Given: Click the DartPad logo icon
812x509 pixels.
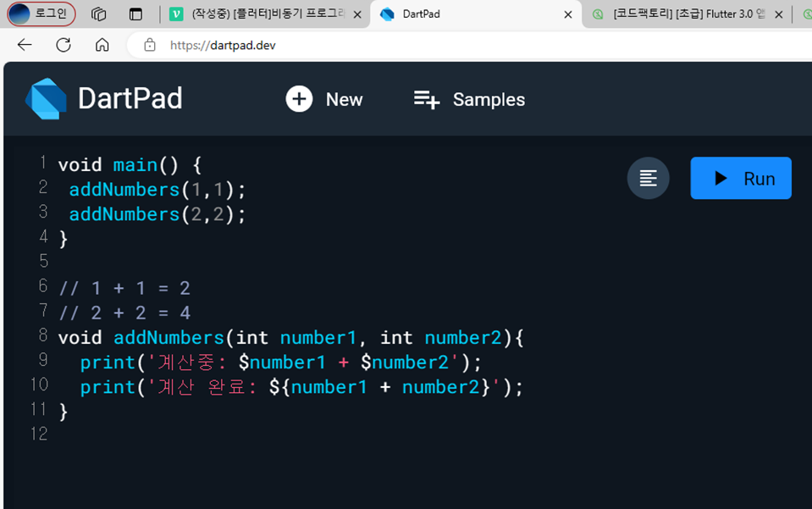Looking at the screenshot, I should [46, 98].
